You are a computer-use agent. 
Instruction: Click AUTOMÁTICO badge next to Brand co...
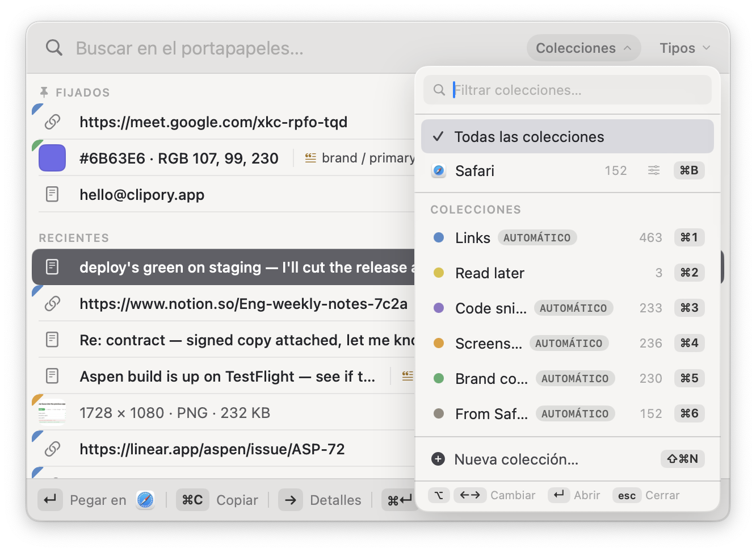575,378
